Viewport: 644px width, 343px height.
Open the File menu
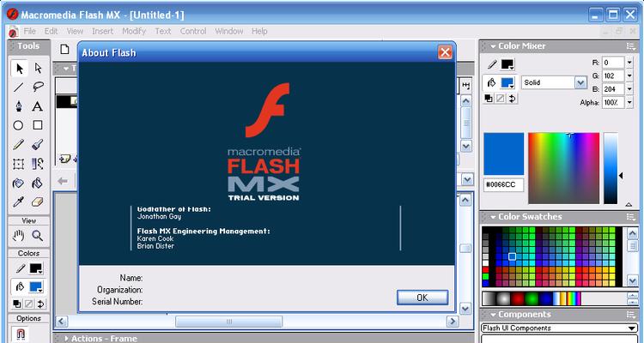click(x=29, y=31)
